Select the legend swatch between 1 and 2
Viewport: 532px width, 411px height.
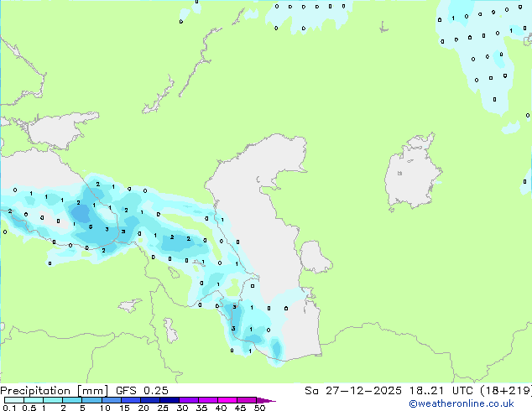pos(53,400)
